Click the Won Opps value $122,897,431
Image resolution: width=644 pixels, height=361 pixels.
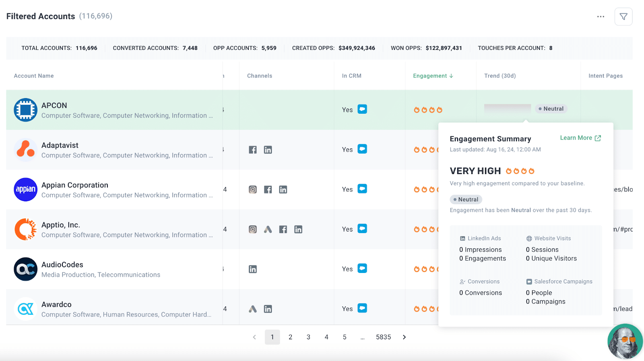[x=444, y=48]
